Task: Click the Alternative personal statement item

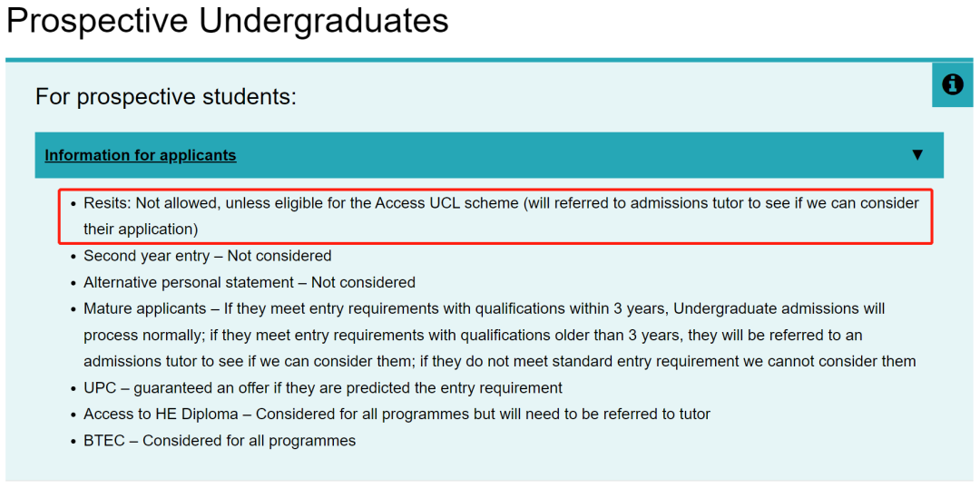Action: pyautogui.click(x=250, y=282)
